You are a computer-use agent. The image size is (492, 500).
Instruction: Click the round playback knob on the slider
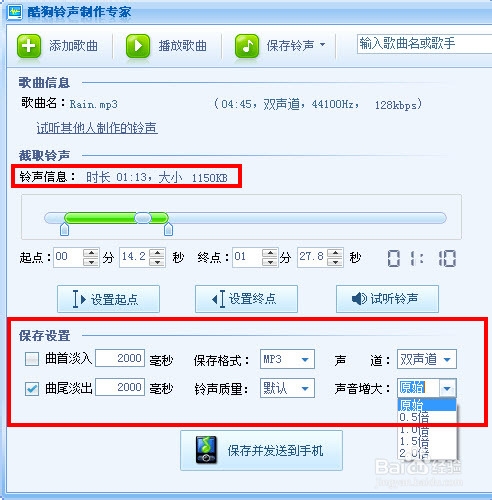click(143, 218)
